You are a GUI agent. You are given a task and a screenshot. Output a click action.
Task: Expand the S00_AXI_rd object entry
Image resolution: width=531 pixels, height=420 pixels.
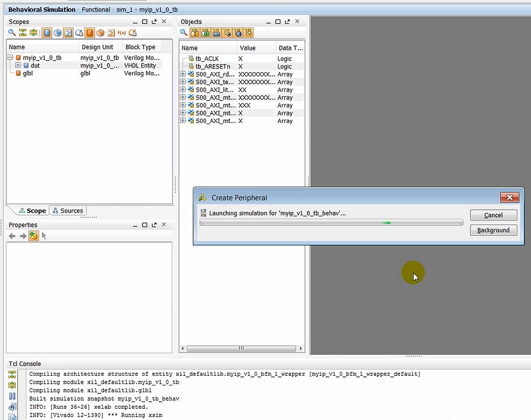pos(183,74)
